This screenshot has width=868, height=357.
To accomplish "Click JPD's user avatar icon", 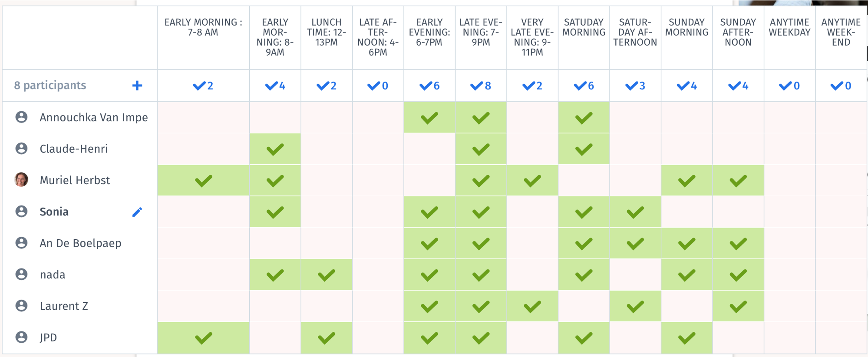I will click(x=21, y=337).
